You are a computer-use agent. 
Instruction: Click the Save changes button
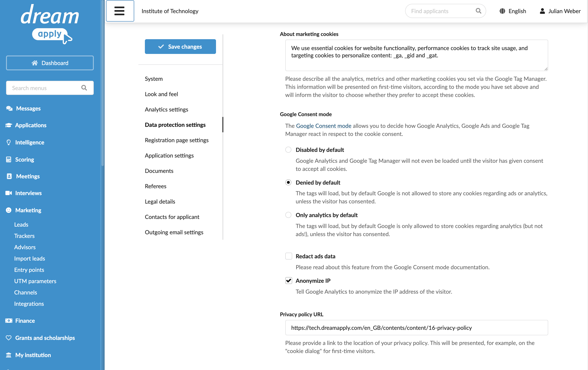click(180, 46)
